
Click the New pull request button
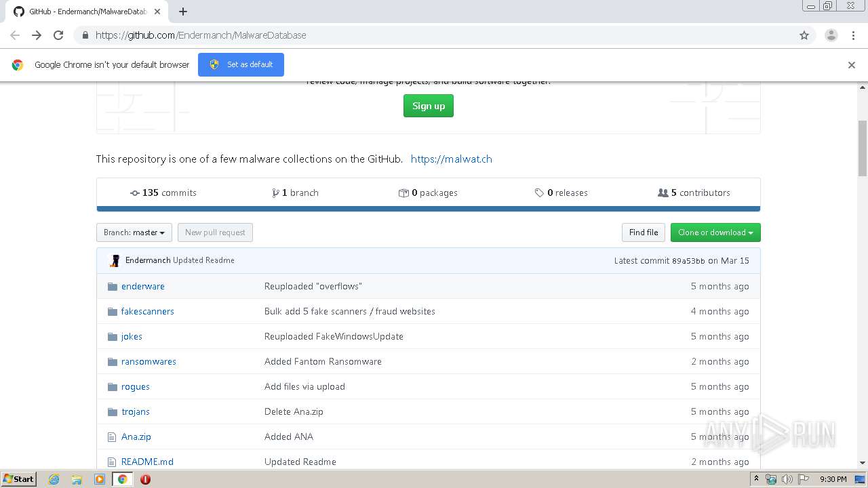(215, 232)
